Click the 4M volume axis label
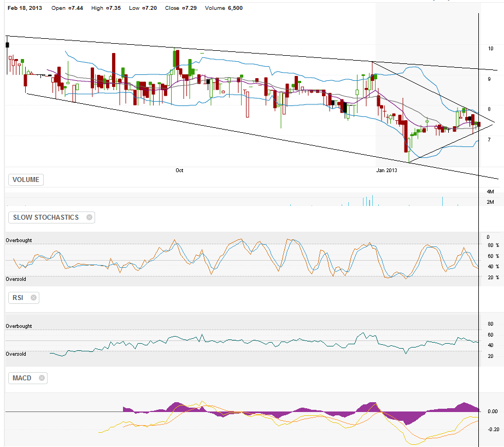This screenshot has width=504, height=447. click(490, 192)
